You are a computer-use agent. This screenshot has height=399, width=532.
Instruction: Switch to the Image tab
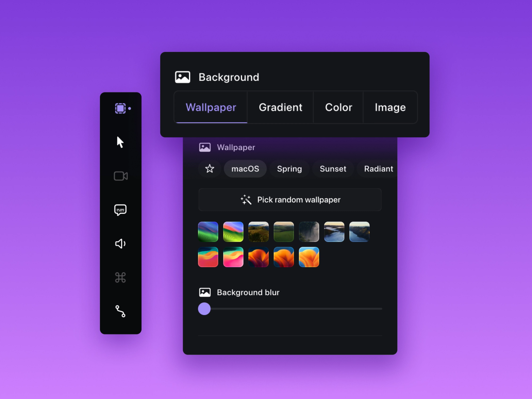pyautogui.click(x=390, y=107)
